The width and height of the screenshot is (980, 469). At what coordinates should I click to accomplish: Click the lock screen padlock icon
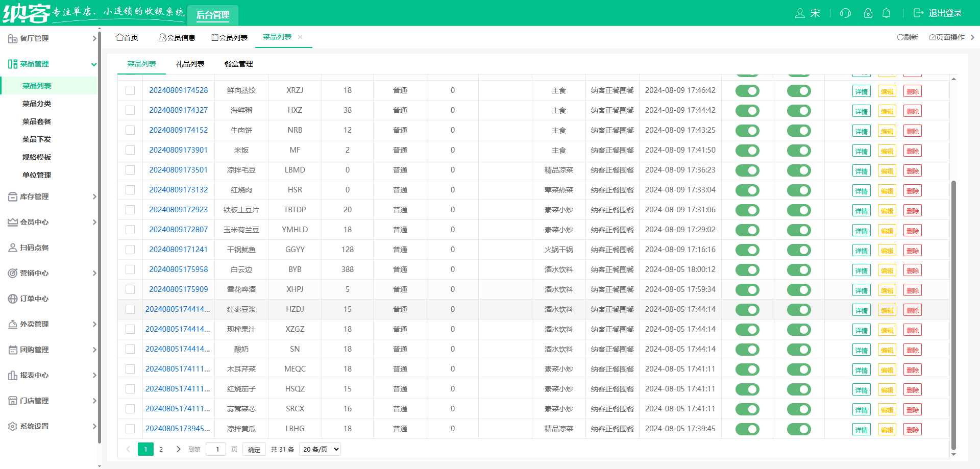(868, 13)
